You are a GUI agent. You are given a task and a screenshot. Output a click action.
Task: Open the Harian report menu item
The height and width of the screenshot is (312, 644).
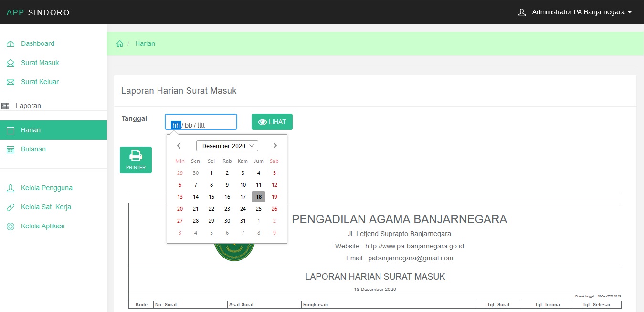click(31, 130)
